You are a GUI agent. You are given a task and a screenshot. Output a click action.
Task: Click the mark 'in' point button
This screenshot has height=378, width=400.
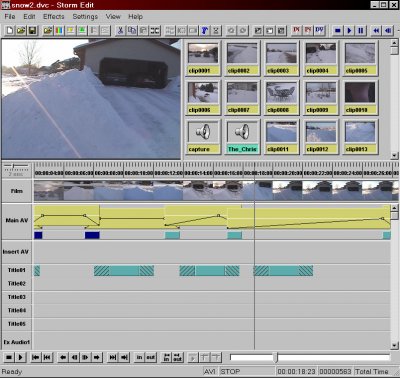pos(139,358)
